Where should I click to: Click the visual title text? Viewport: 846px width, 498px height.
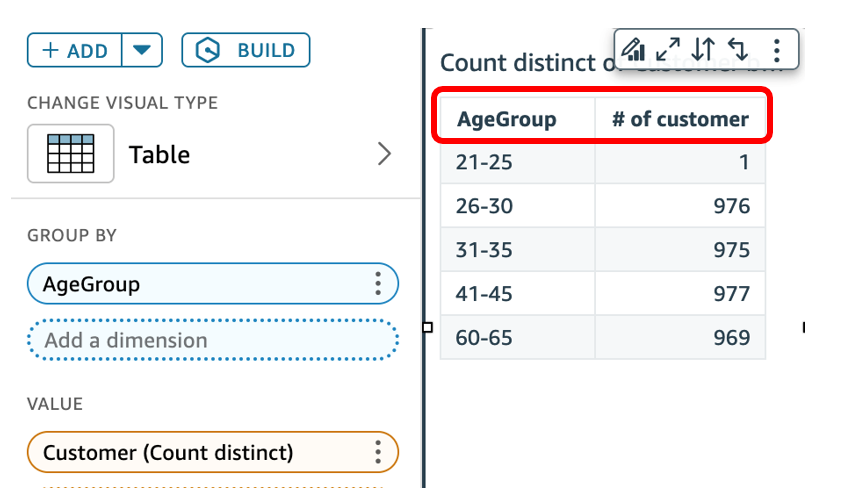pyautogui.click(x=525, y=64)
